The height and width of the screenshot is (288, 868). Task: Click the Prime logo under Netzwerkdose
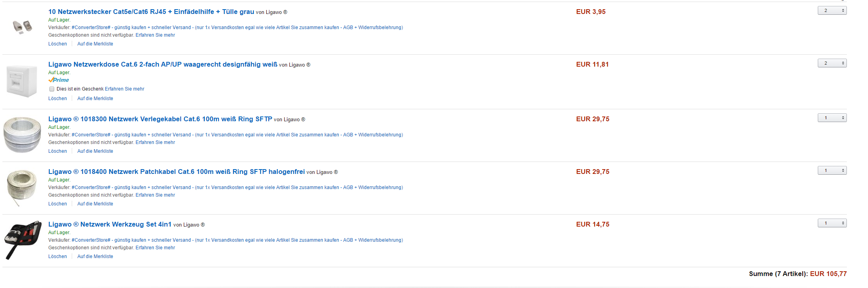pyautogui.click(x=59, y=80)
